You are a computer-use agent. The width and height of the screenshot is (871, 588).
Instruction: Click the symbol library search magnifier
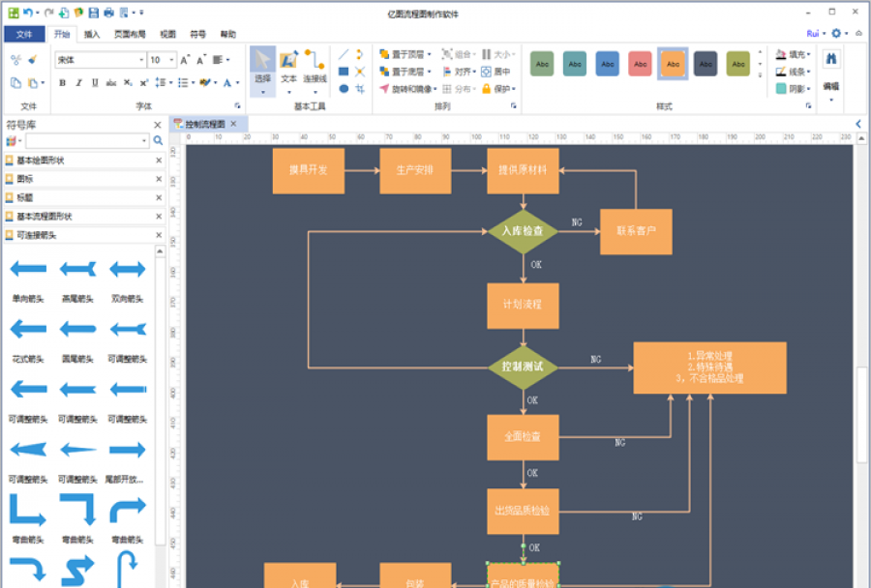pyautogui.click(x=159, y=141)
